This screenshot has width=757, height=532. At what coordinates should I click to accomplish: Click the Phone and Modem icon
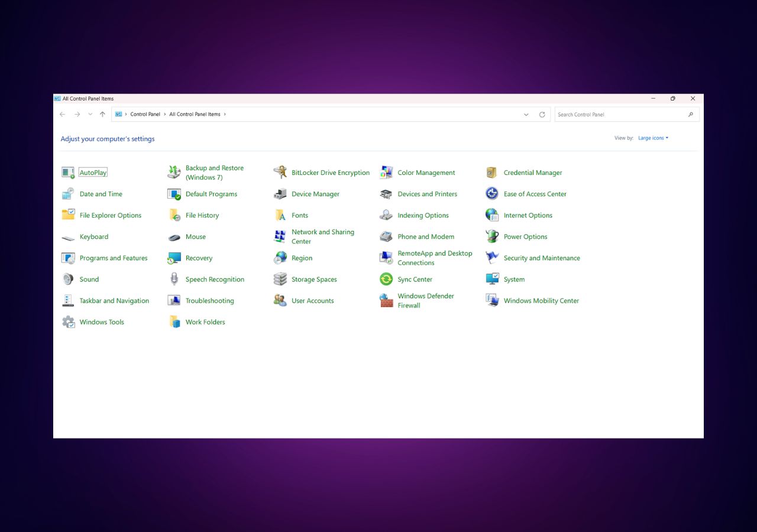tap(386, 236)
